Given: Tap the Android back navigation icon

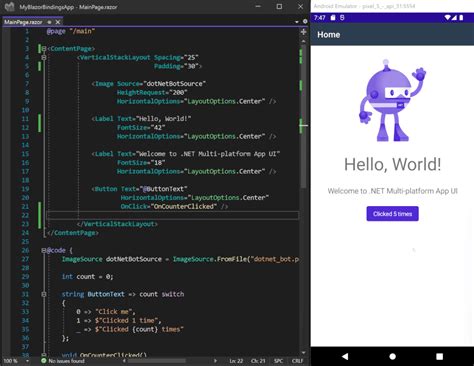Looking at the screenshot, I should point(345,356).
